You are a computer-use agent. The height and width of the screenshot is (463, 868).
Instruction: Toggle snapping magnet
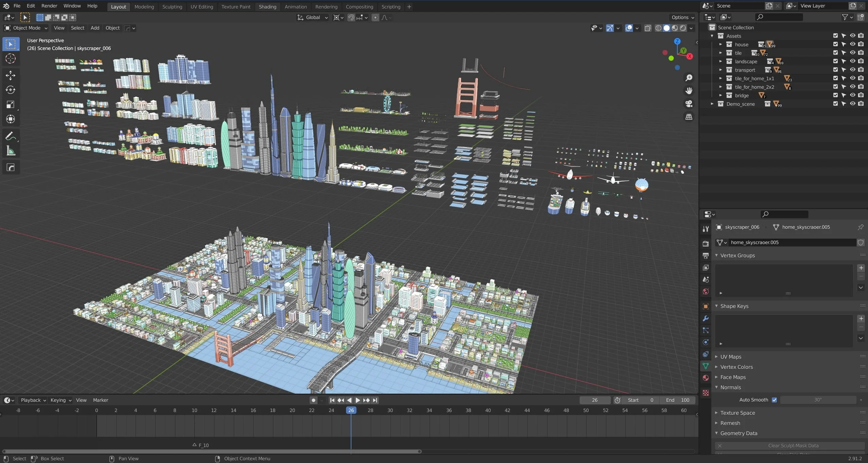[x=351, y=18]
